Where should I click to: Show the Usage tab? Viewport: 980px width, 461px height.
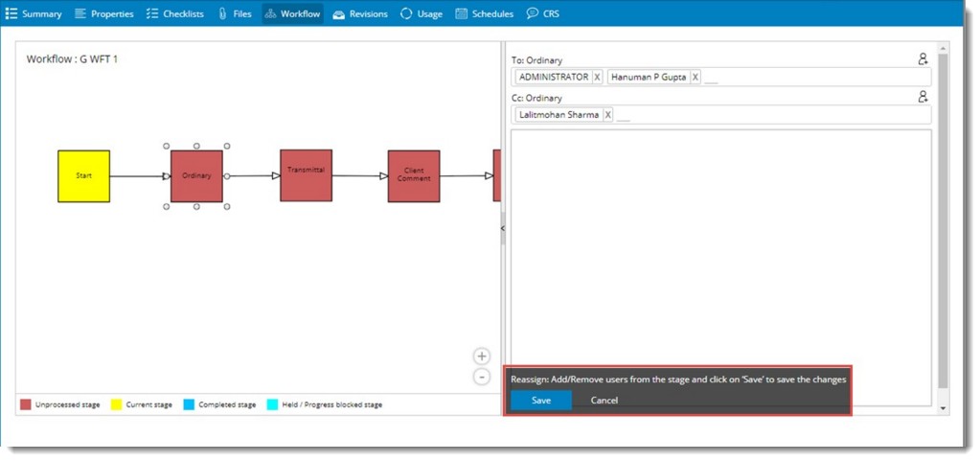(x=422, y=14)
